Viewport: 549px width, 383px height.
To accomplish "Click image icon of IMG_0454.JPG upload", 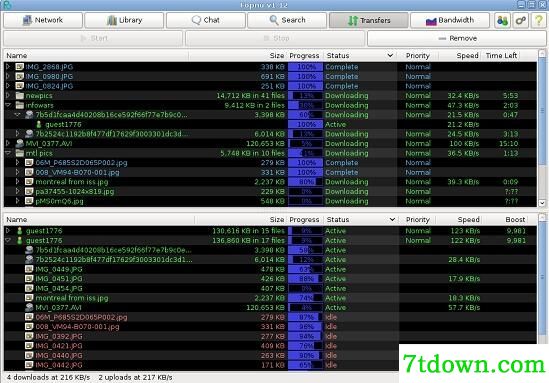I will [29, 288].
